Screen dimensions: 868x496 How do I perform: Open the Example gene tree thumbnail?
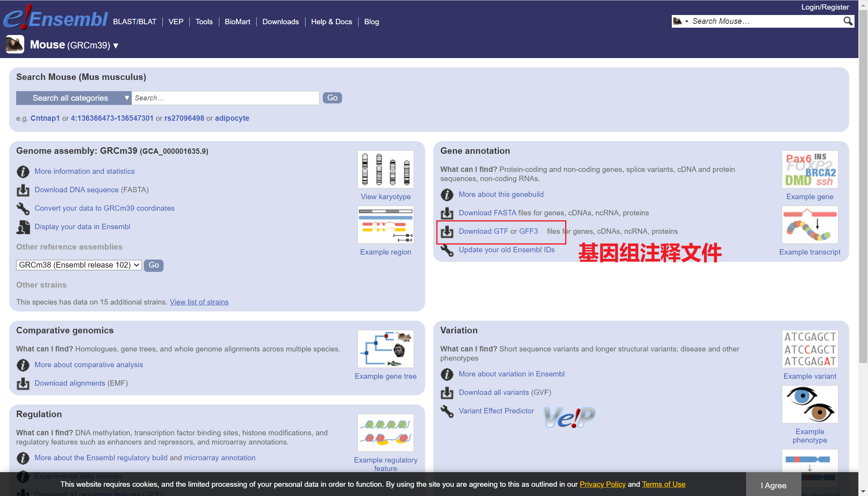[x=386, y=349]
